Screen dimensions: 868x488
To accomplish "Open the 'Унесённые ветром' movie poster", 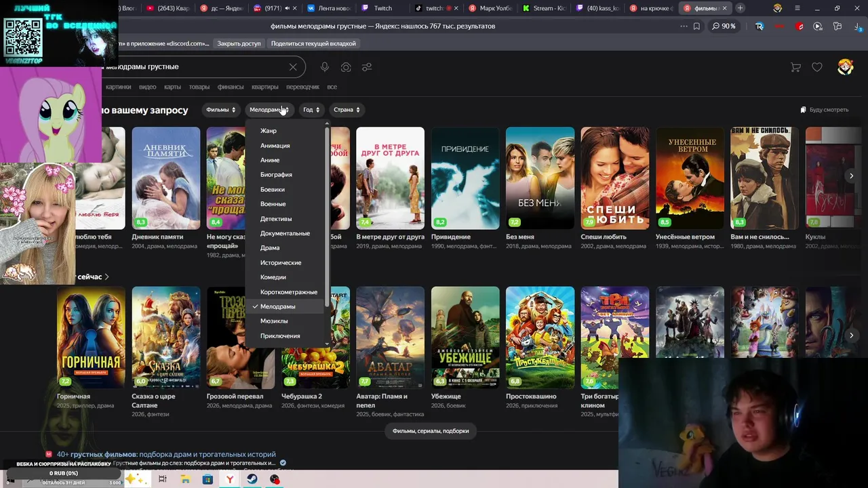I will click(x=690, y=178).
